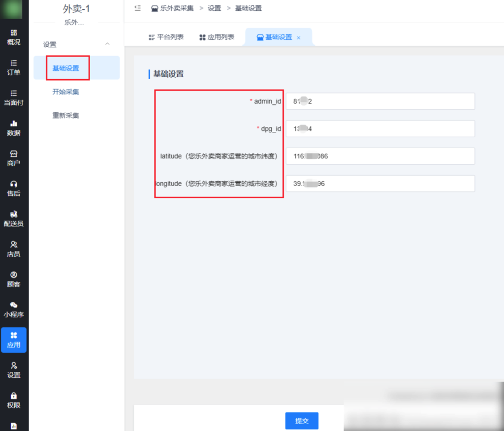Select the 权限 (Permissions) sidebar icon
504x431 pixels.
pos(14,400)
